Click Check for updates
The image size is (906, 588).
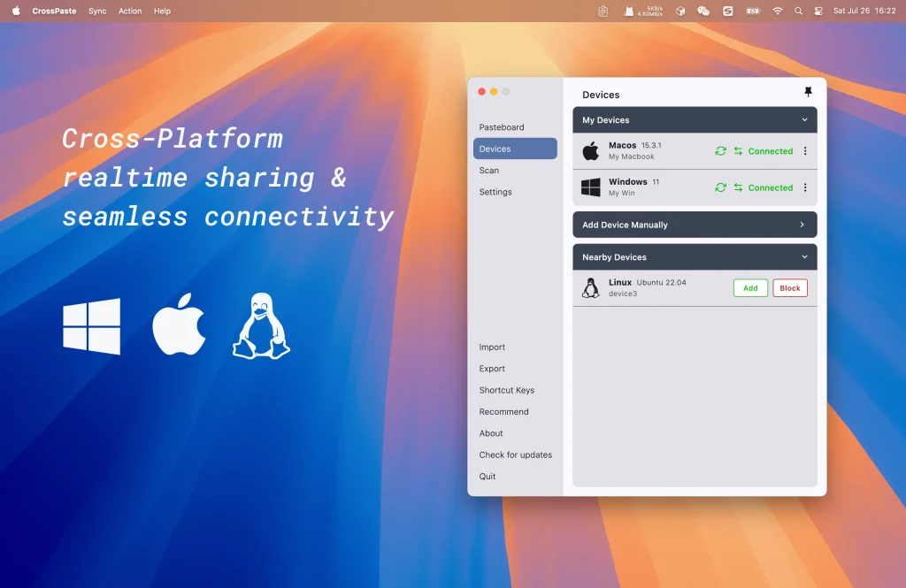[x=516, y=454]
